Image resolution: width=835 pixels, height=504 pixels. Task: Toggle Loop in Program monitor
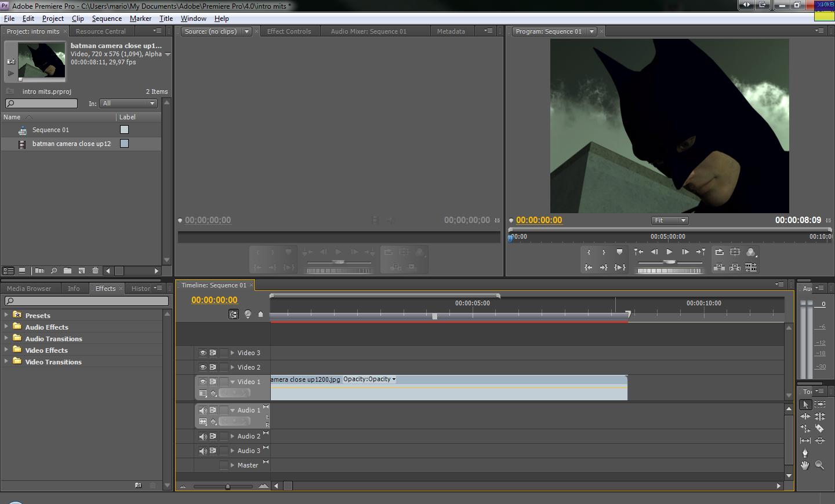click(x=719, y=252)
